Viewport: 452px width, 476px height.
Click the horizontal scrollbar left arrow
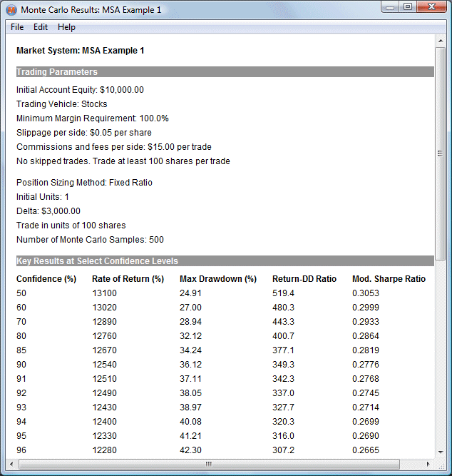[11, 464]
